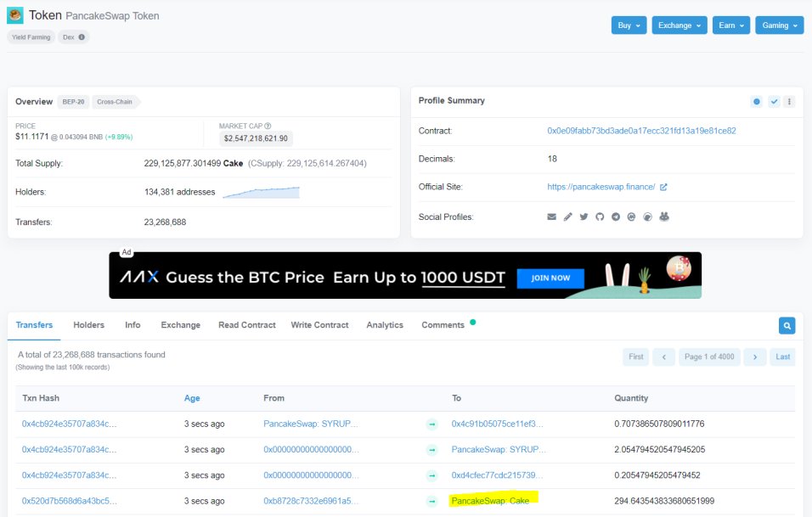Click the BEP-20 tag
Image resolution: width=812 pixels, height=517 pixels.
[73, 102]
